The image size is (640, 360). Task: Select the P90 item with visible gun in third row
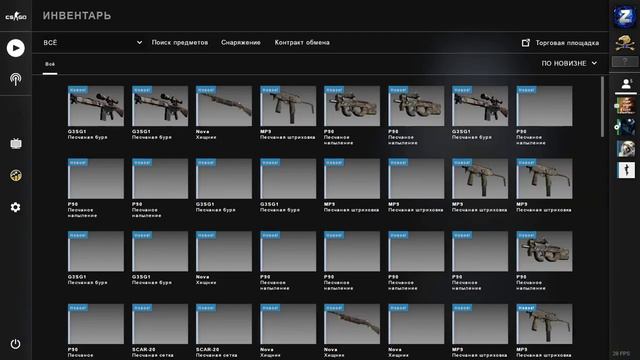[x=544, y=260]
